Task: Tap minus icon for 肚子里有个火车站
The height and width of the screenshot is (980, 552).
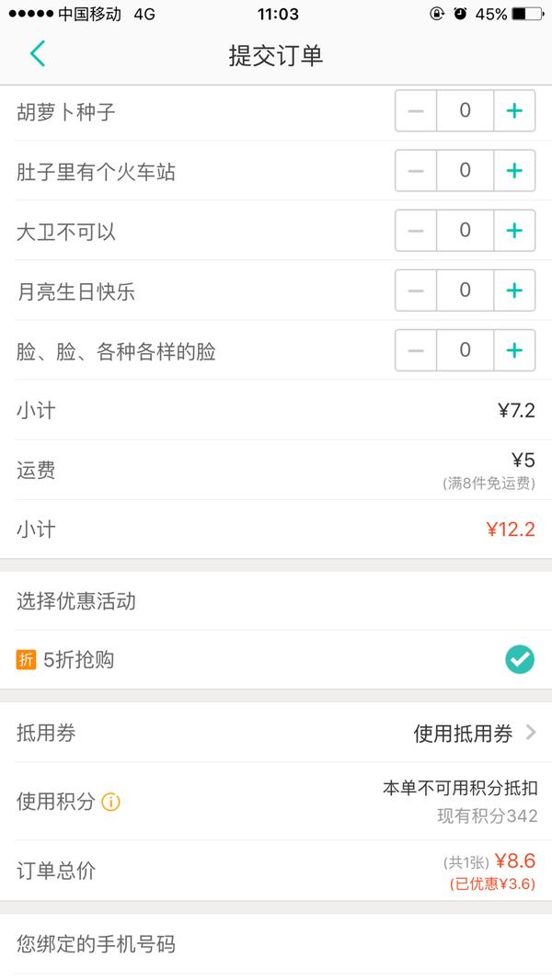Action: [416, 171]
